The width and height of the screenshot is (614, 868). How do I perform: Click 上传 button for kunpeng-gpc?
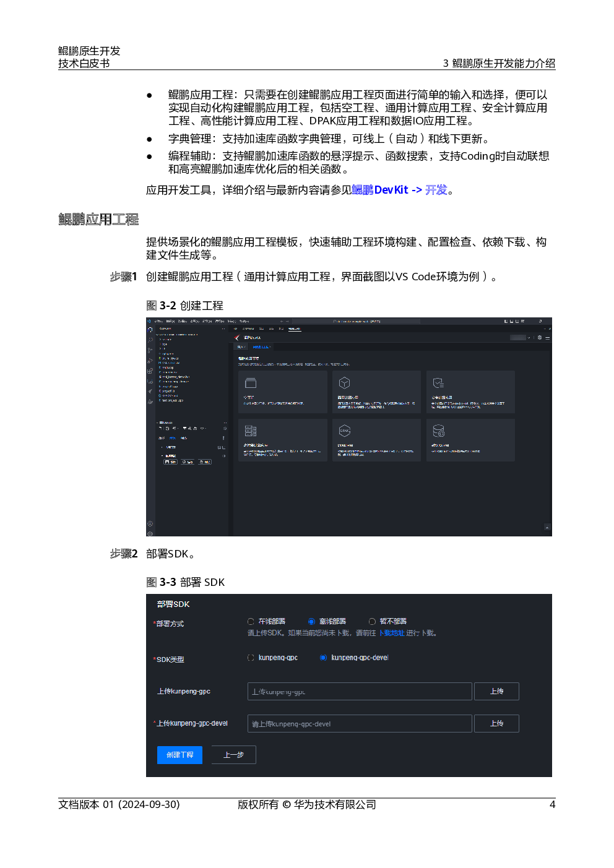pyautogui.click(x=496, y=691)
